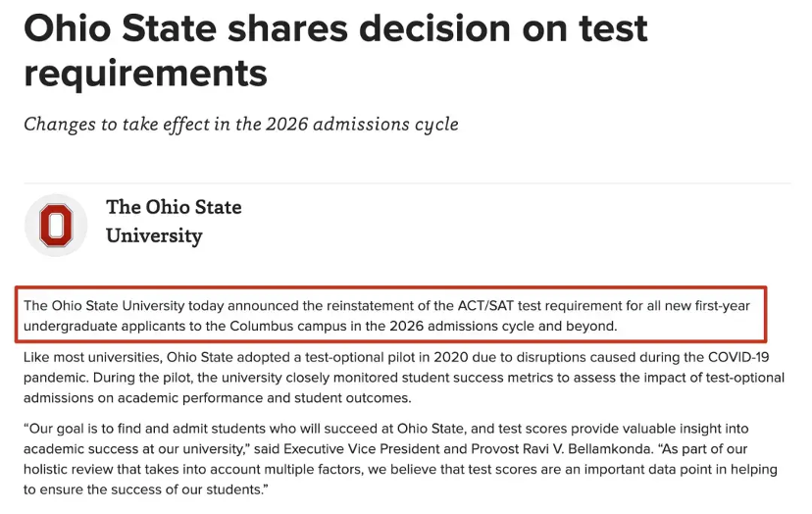Click the horizontal divider under the subtitle
The image size is (812, 514).
point(407,182)
